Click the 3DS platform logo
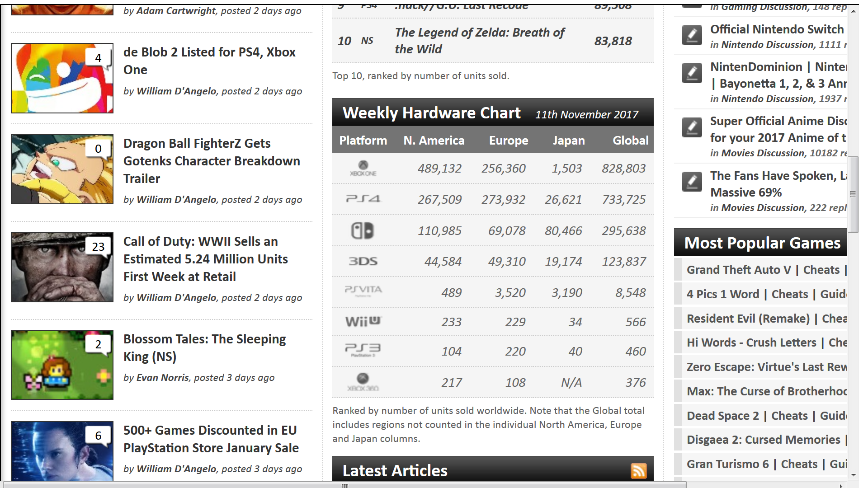Viewport: 868px width, 488px height. click(x=363, y=261)
